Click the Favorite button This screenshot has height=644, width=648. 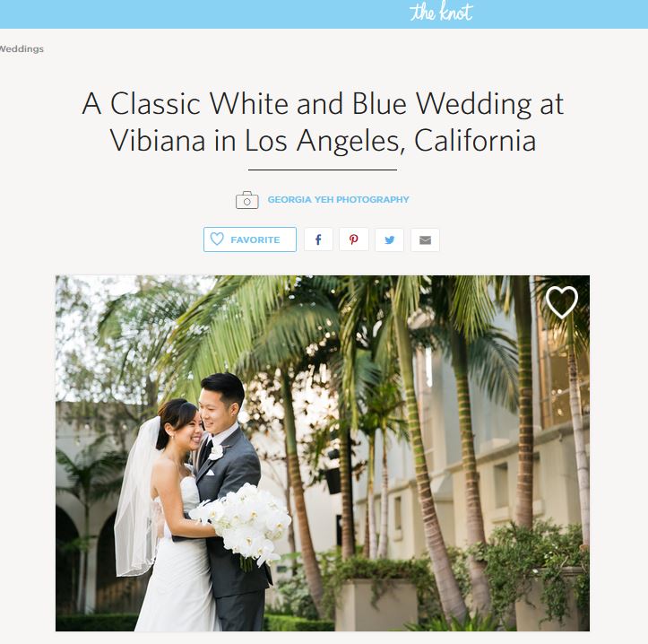tap(250, 239)
